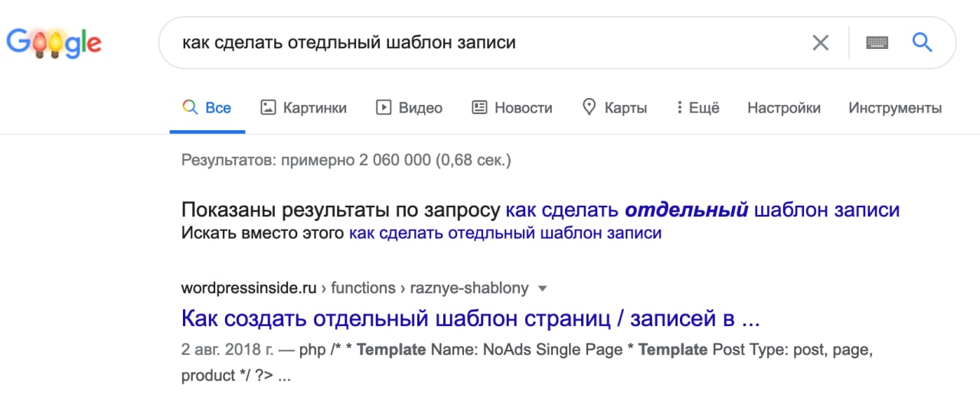The width and height of the screenshot is (980, 401).
Task: Click the Maps tab pin icon
Action: pos(589,108)
